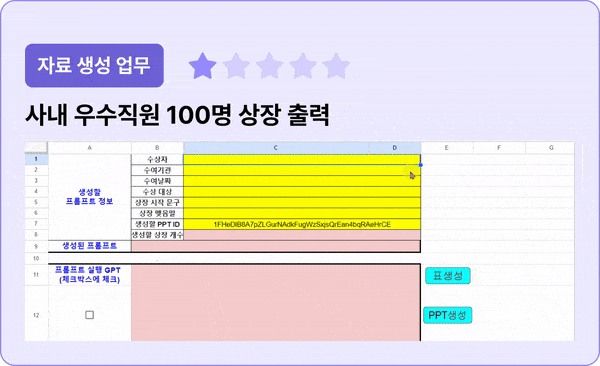600x366 pixels.
Task: Click the yellow cell next to 상장 시작 문구
Action: point(302,203)
